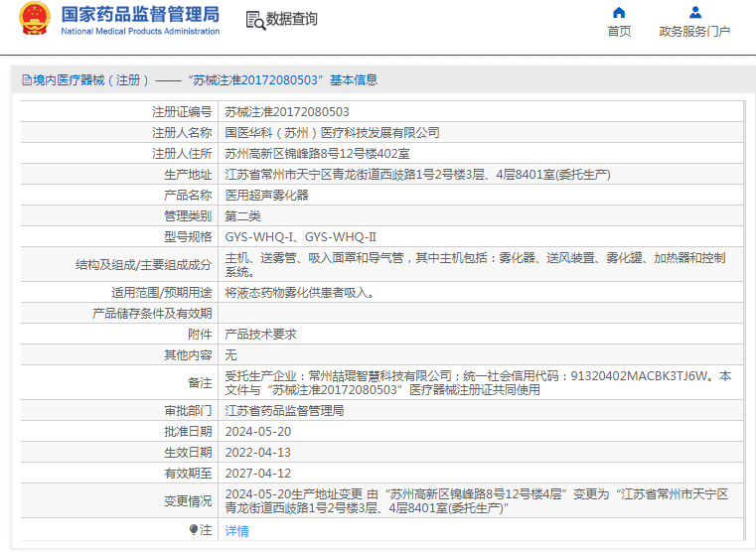
Task: Click the 生产地址 label
Action: [188, 175]
